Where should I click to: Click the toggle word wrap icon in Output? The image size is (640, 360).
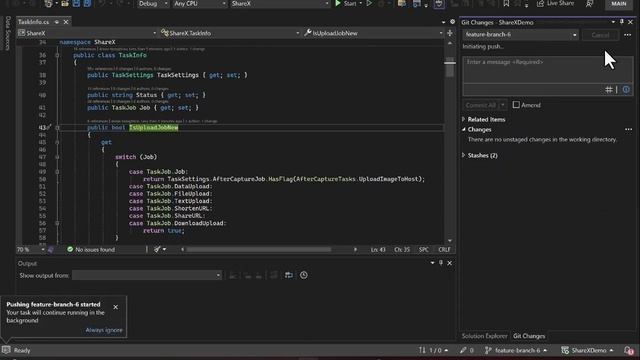(289, 275)
